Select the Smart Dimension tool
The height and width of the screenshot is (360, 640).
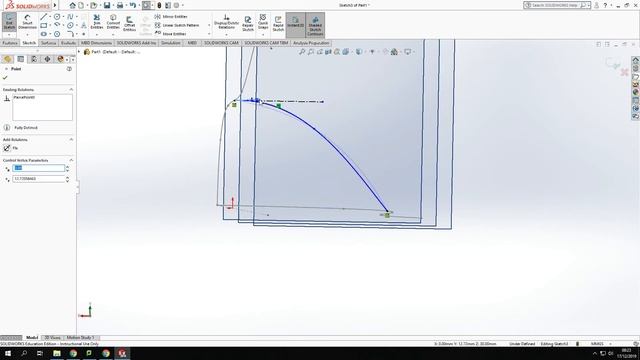coord(27,22)
